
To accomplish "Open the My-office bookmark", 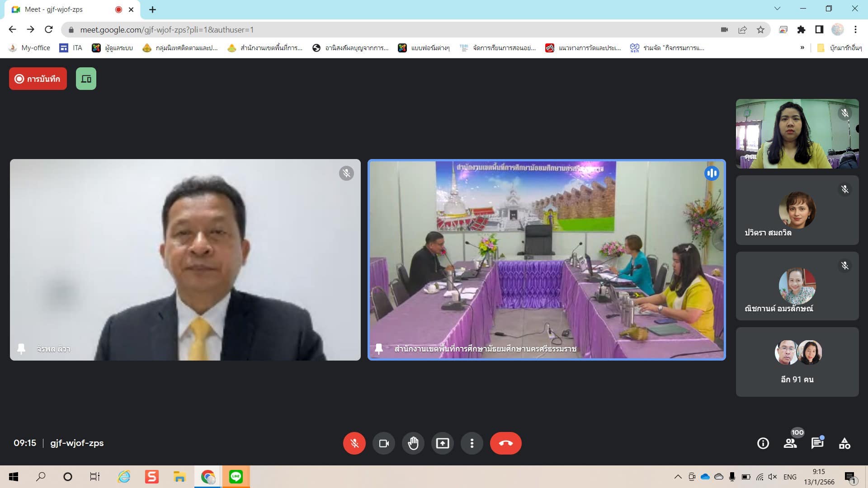I will 29,47.
